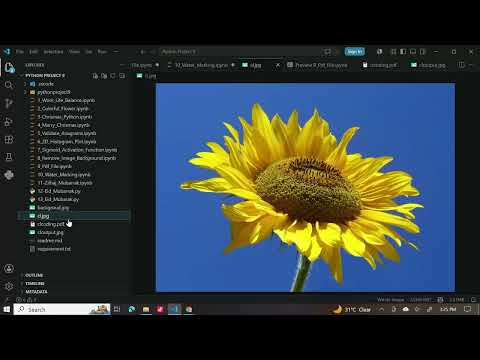Open 3-Christmas_Python.ipynb file
Image resolution: width=480 pixels, height=360 pixels.
point(65,117)
